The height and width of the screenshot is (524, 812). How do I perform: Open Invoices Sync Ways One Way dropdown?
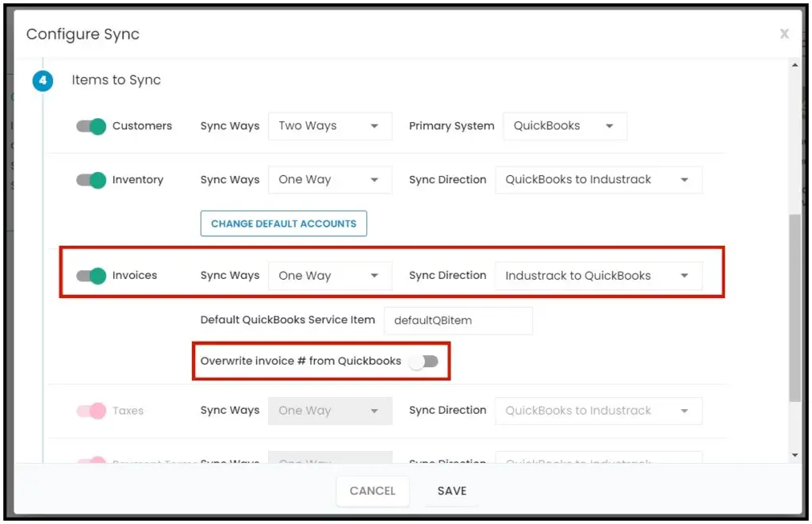coord(330,275)
